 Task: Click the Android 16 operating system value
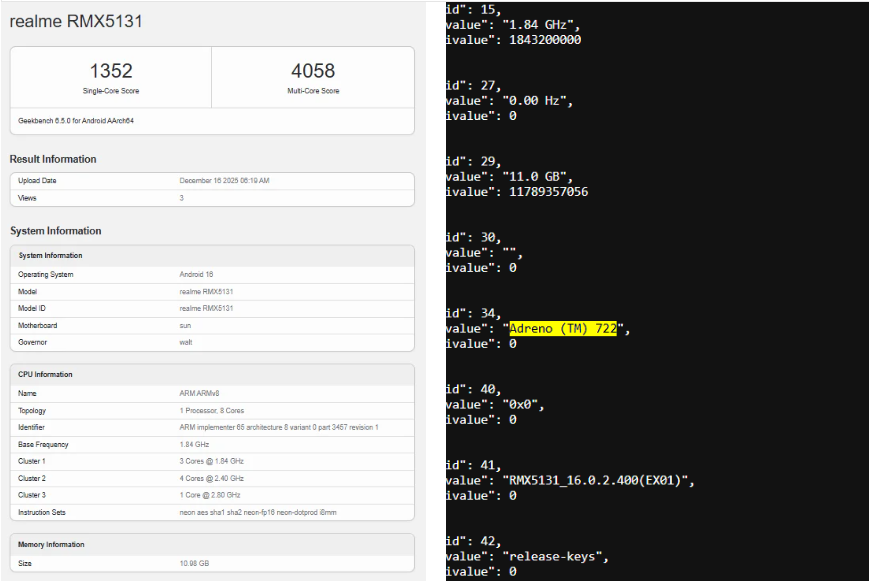tap(196, 274)
